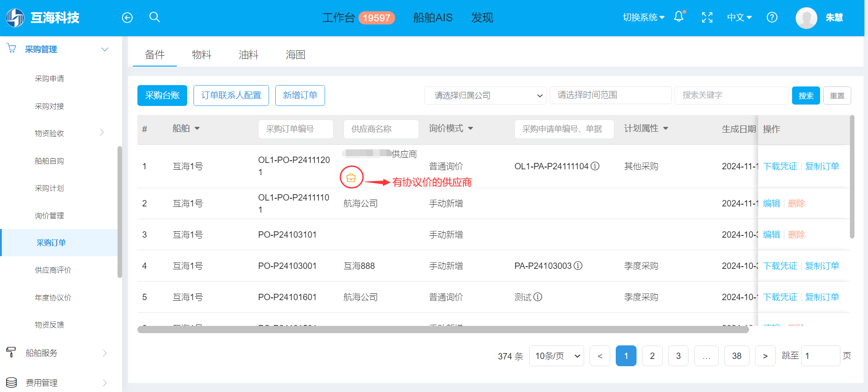Click the 费用管理 database icon

(x=11, y=382)
